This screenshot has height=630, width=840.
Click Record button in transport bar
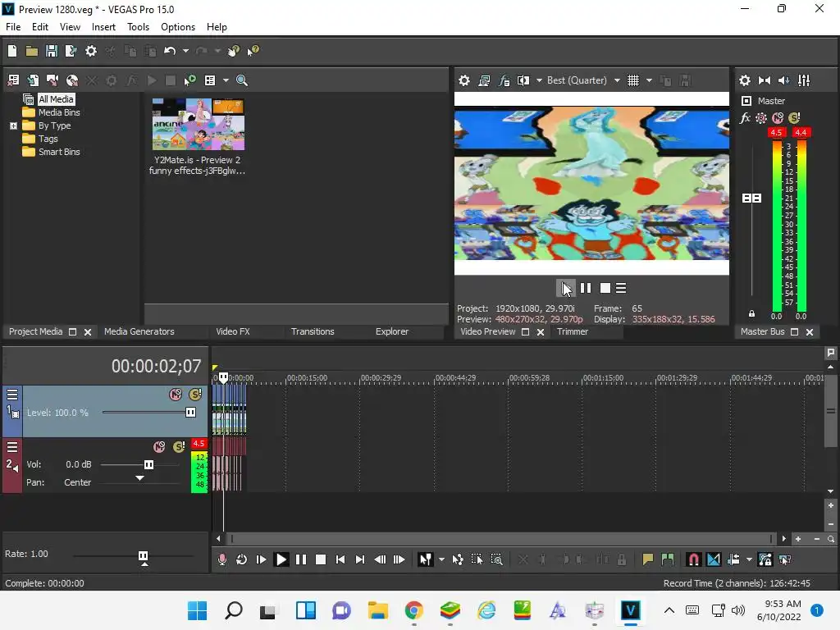[221, 559]
